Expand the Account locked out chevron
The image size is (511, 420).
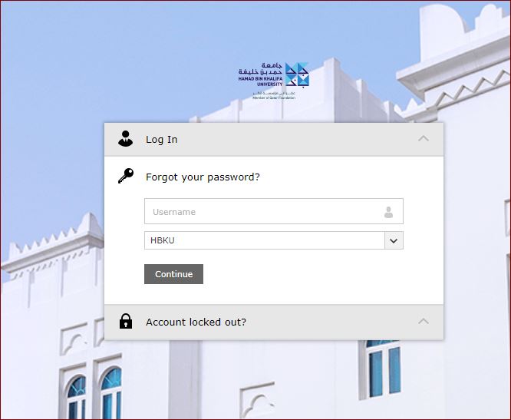pos(424,322)
